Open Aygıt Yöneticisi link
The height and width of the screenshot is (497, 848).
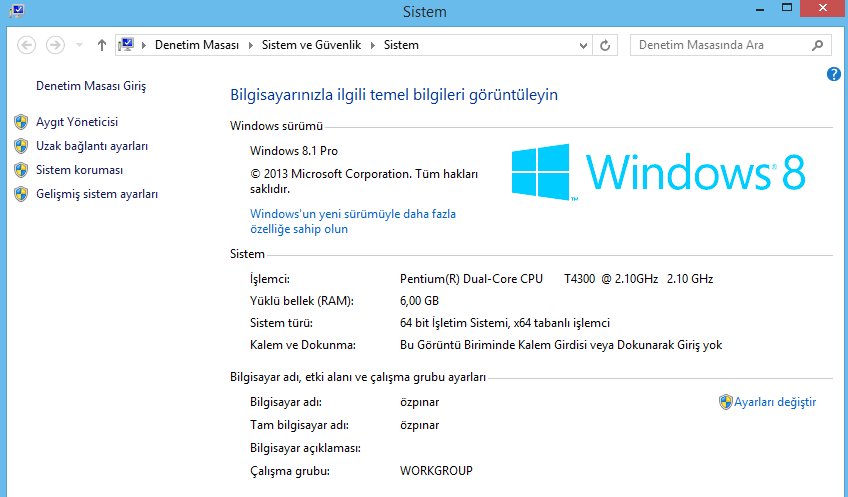[x=77, y=122]
